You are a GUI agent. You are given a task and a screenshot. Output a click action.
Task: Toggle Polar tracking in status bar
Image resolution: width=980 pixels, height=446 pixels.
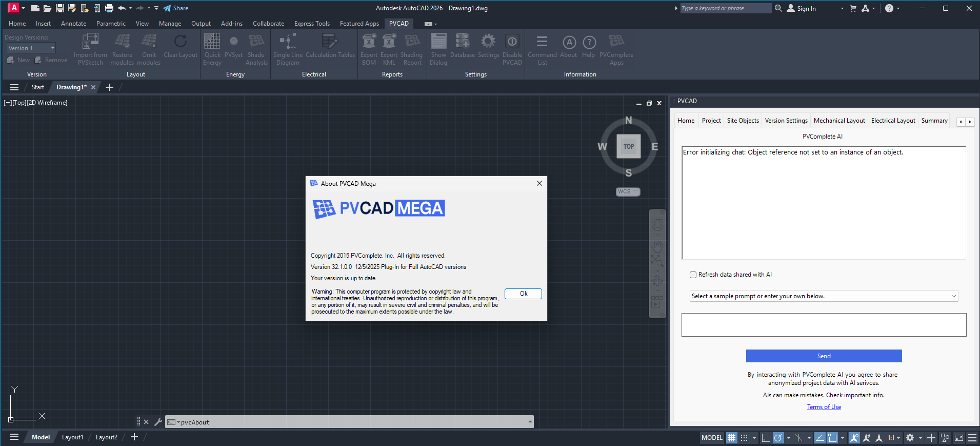point(778,438)
